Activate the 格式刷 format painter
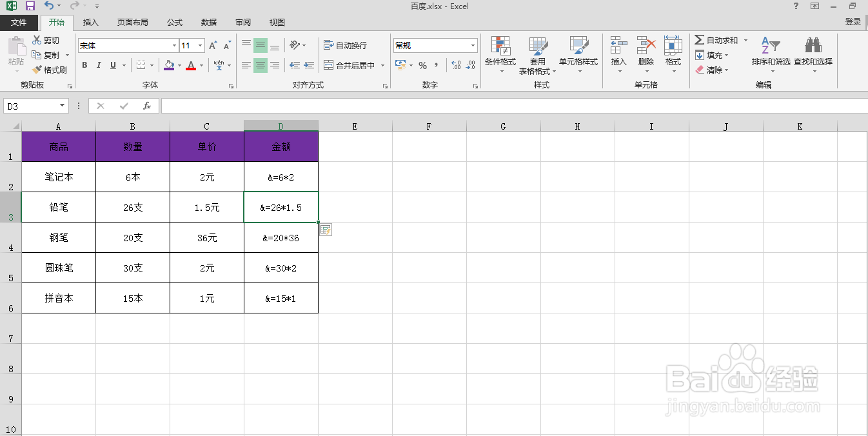 pos(50,70)
